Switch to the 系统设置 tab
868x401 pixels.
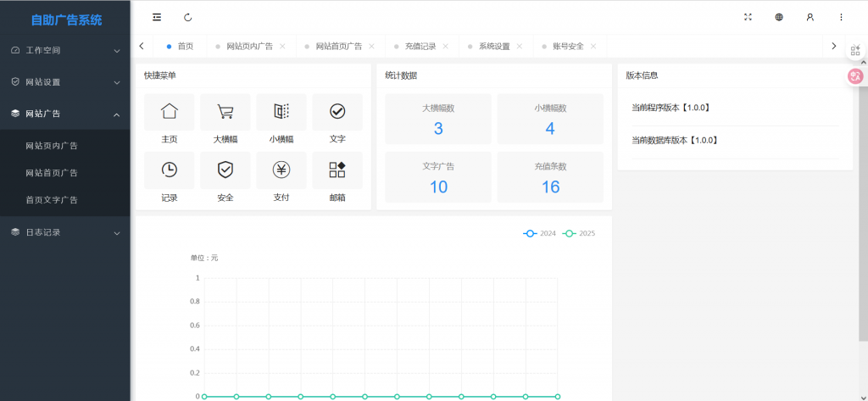point(494,47)
